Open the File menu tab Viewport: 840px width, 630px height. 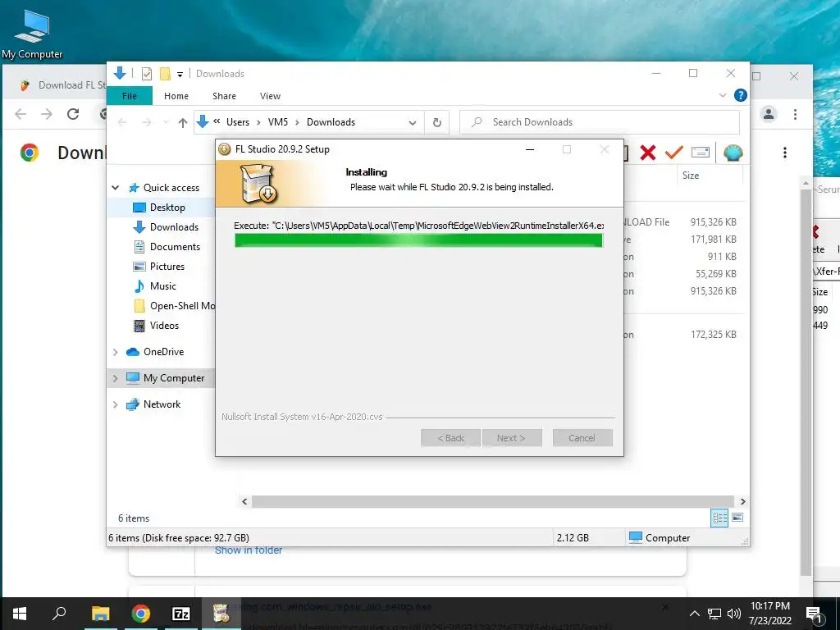pyautogui.click(x=130, y=96)
